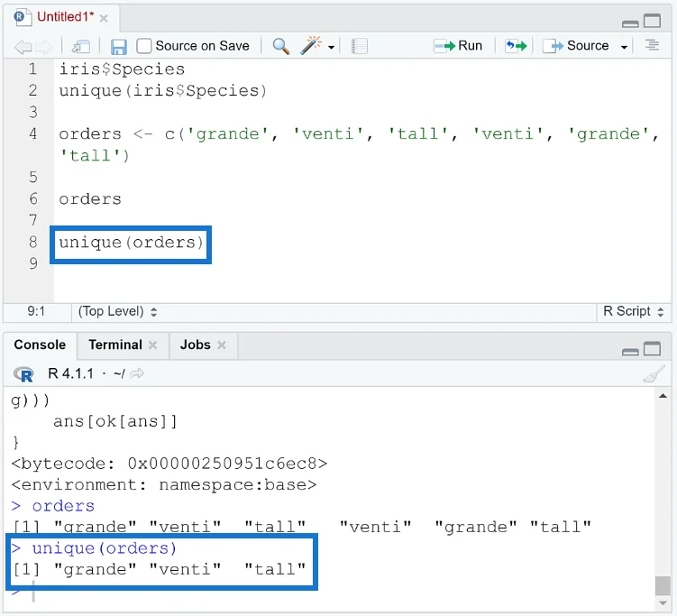The image size is (677, 616).
Task: Switch to the Terminal tab
Action: coord(115,345)
